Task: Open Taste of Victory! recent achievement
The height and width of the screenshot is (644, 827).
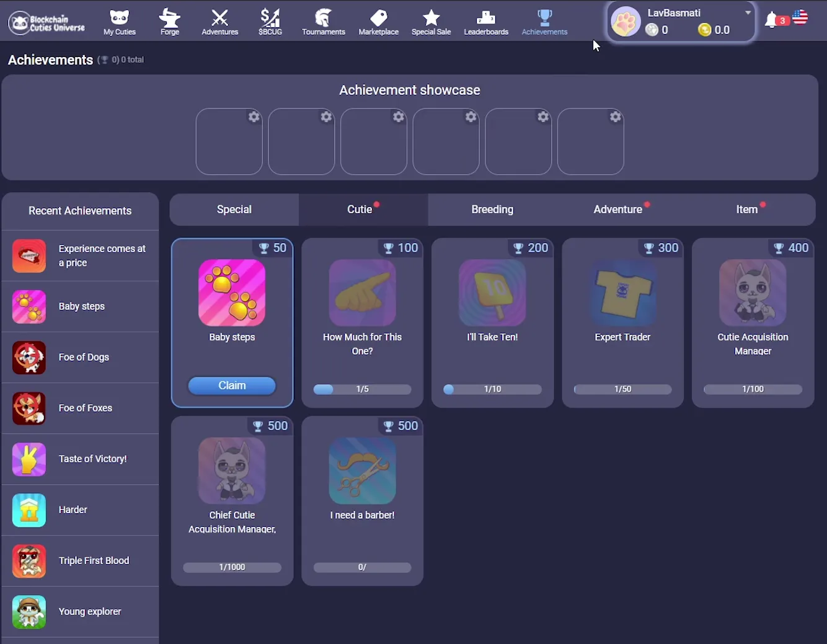Action: [x=80, y=459]
